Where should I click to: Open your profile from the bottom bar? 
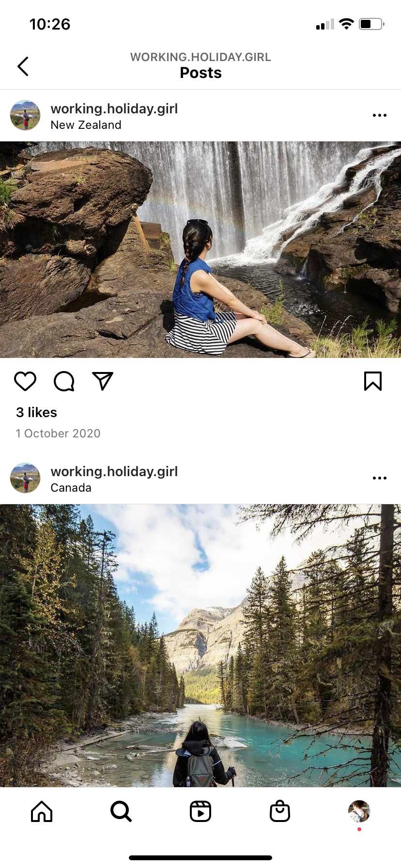[359, 811]
